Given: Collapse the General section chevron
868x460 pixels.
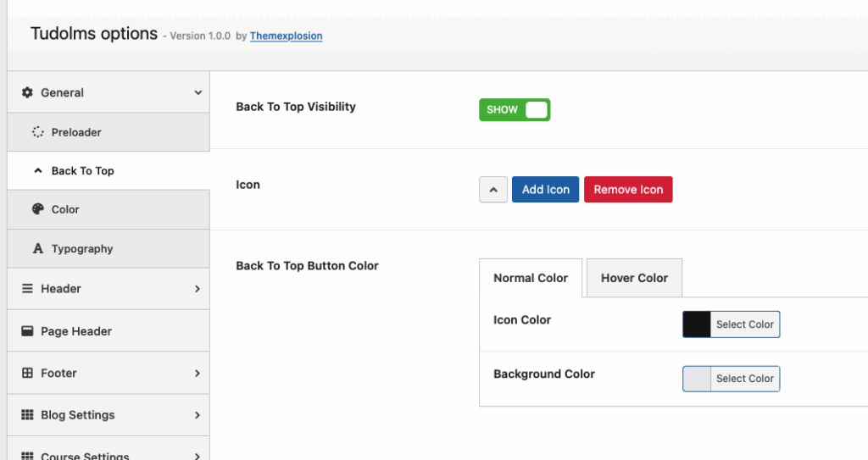Looking at the screenshot, I should pos(198,92).
